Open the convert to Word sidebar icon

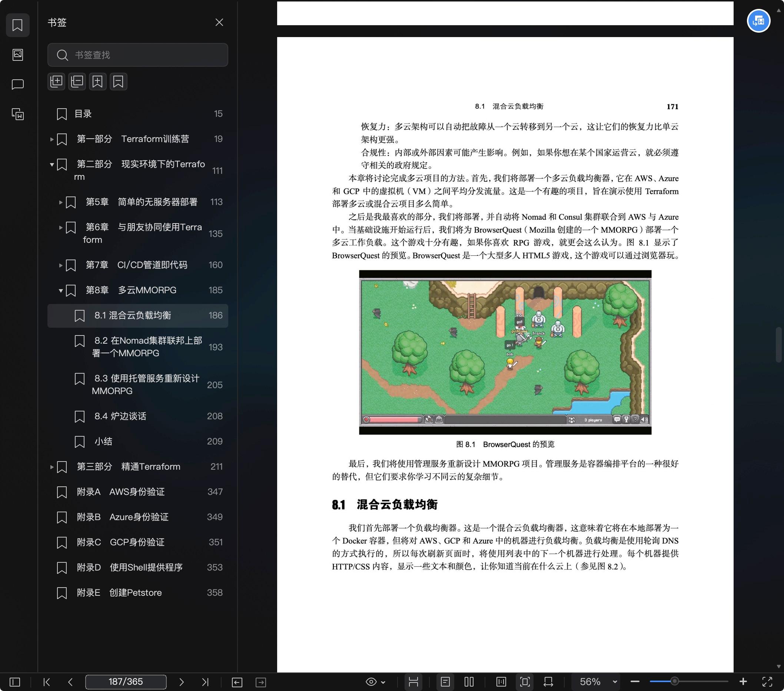pyautogui.click(x=18, y=114)
